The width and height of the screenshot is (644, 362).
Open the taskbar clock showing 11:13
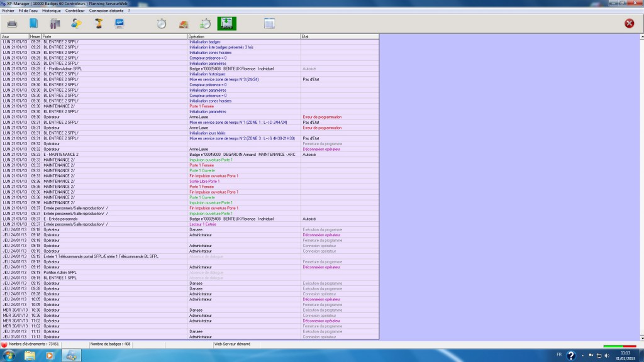625,356
